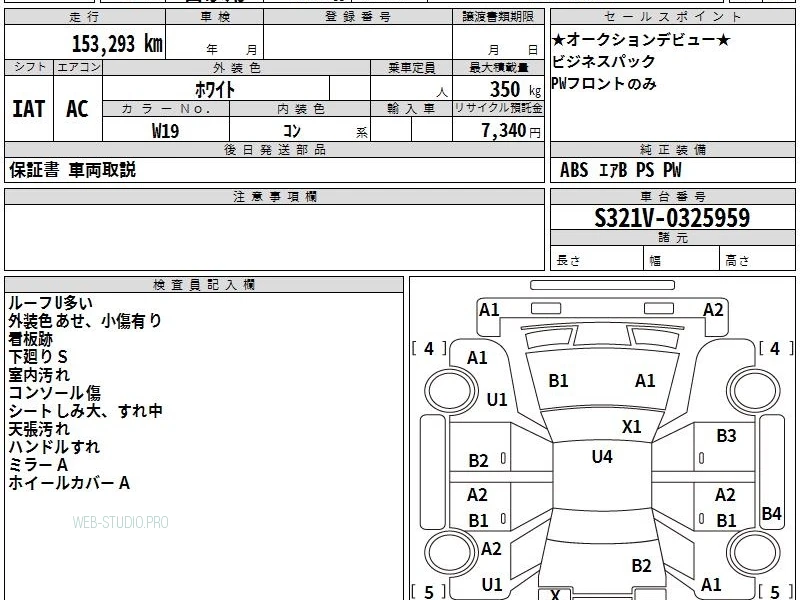
Task: Click the U4 mark on the roof diagram
Action: [602, 457]
